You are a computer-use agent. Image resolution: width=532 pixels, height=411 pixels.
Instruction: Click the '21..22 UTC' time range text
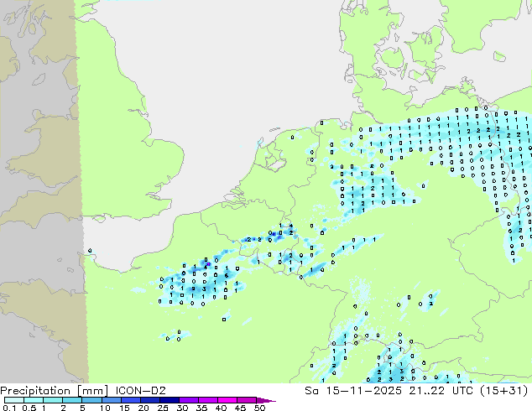click(442, 391)
